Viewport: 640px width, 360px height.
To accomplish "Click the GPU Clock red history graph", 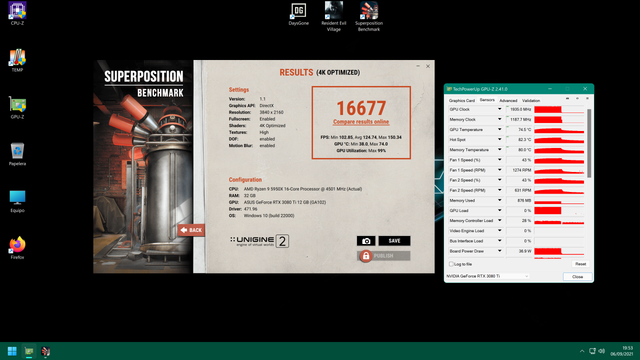I will click(559, 109).
